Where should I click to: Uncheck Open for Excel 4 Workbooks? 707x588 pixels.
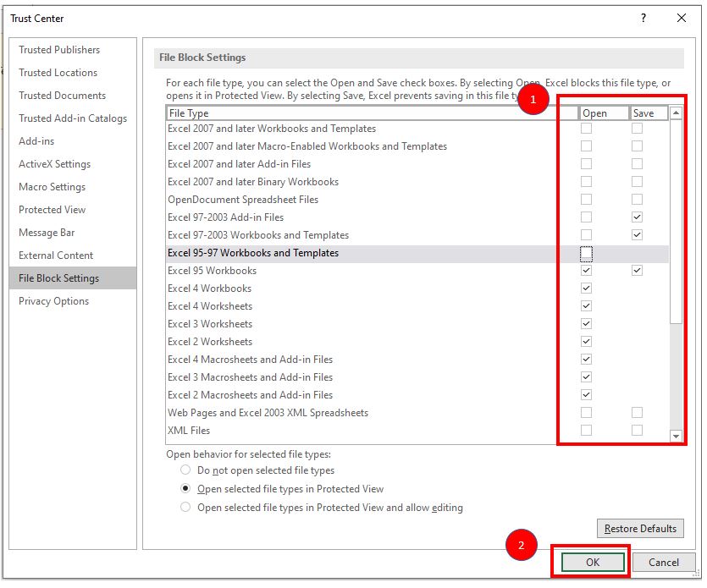tap(586, 289)
